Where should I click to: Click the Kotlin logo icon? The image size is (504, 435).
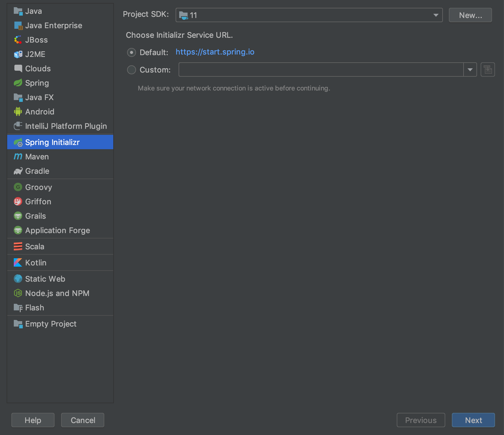[18, 262]
